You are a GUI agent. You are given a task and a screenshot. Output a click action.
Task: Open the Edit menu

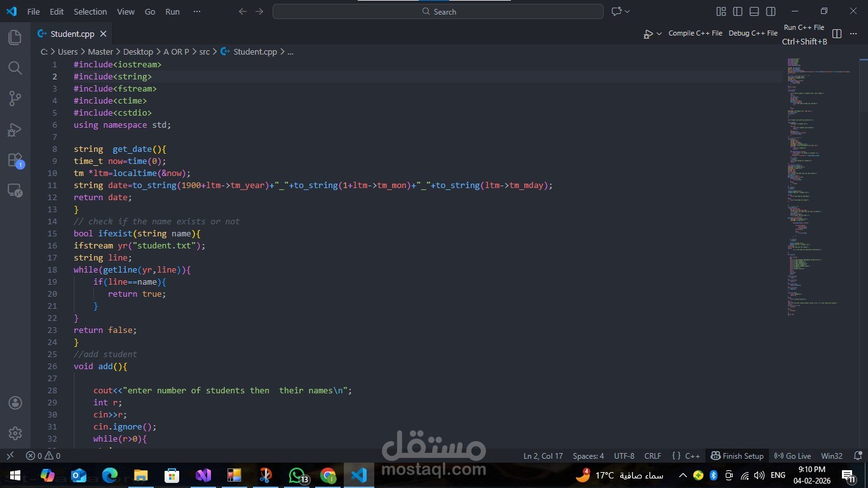click(57, 11)
